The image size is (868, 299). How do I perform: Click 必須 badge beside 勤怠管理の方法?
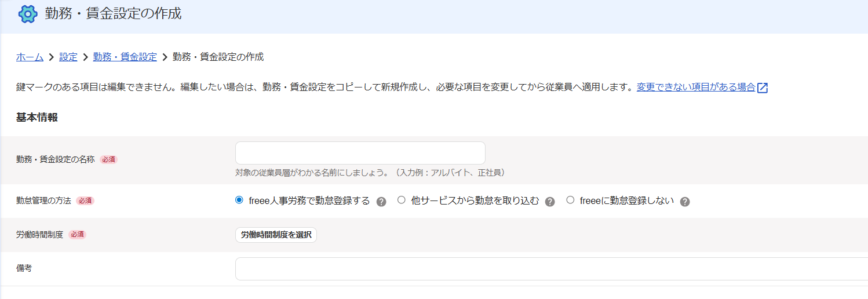point(85,201)
